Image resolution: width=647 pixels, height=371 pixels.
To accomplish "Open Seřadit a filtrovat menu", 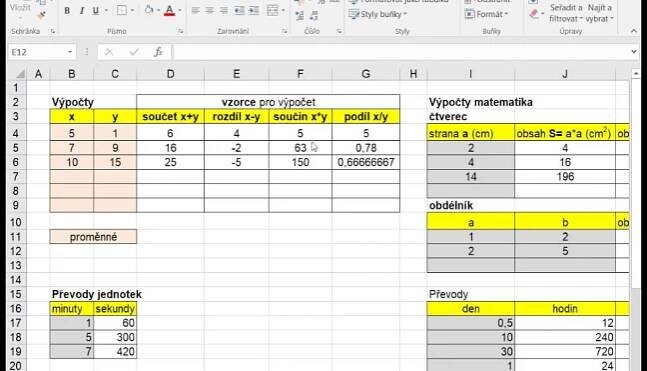I will [x=566, y=13].
